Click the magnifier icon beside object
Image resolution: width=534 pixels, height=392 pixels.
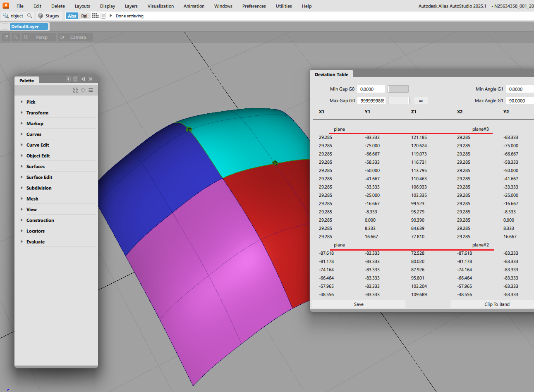pos(30,16)
